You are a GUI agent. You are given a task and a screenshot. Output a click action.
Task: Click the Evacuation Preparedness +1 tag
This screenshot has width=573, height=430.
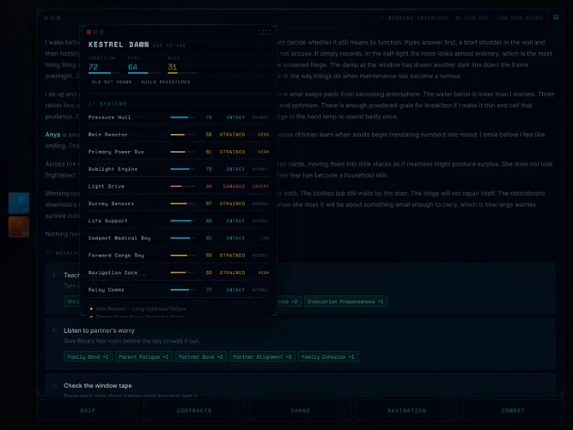coord(346,302)
